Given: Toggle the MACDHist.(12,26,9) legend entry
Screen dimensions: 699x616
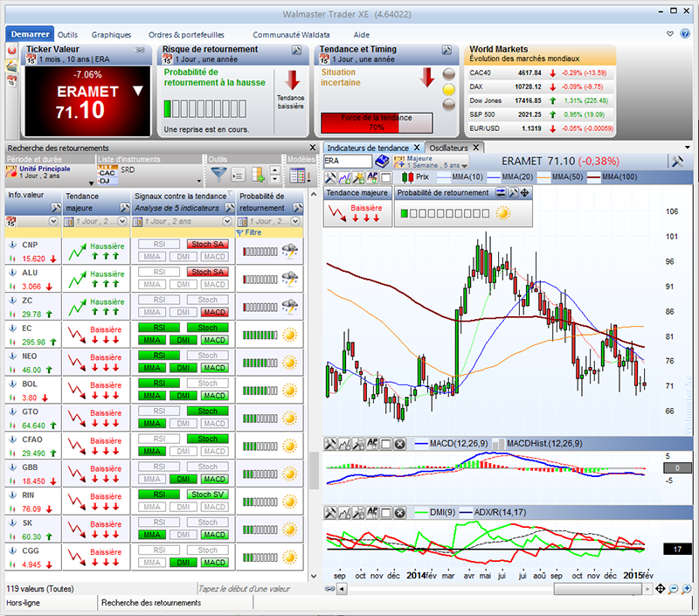Looking at the screenshot, I should coord(538,444).
